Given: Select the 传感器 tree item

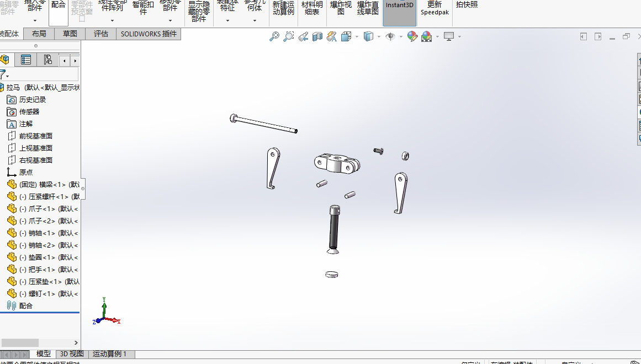Looking at the screenshot, I should coord(29,112).
